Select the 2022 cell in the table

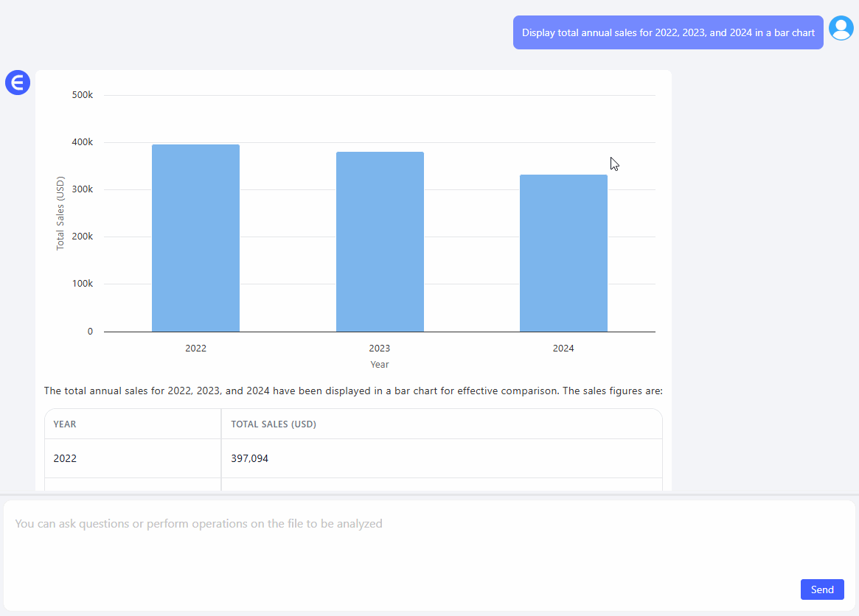(65, 458)
